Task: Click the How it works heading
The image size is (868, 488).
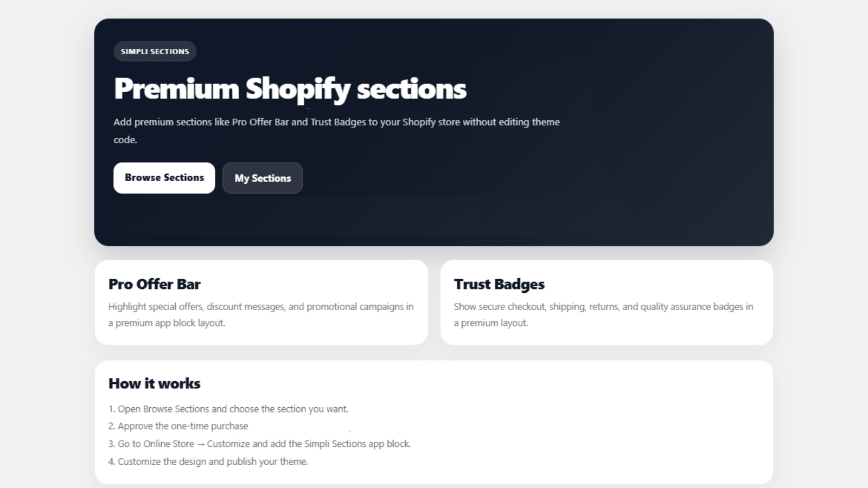Action: [x=154, y=383]
